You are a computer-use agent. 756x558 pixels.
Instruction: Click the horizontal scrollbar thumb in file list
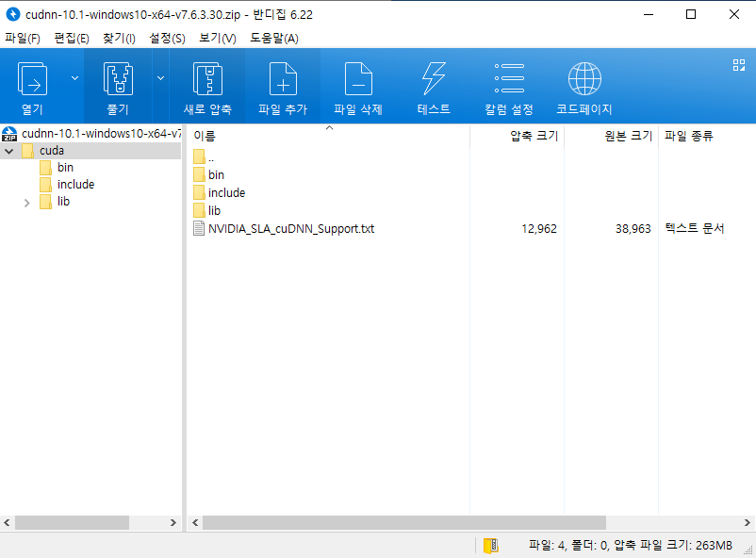[x=404, y=522]
